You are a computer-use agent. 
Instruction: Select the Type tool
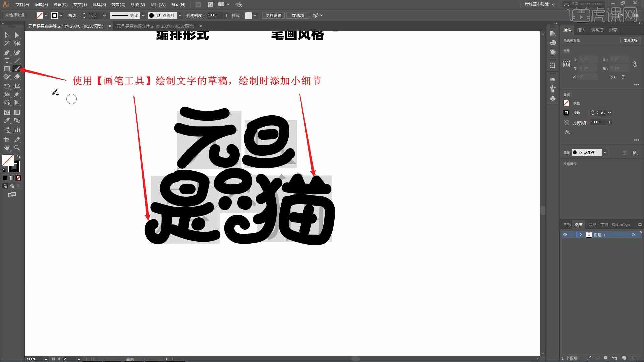pos(6,61)
